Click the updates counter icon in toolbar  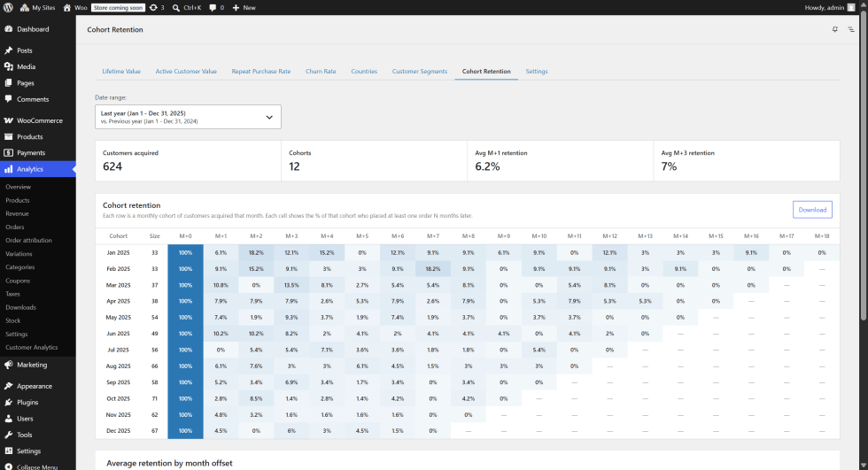coord(153,8)
